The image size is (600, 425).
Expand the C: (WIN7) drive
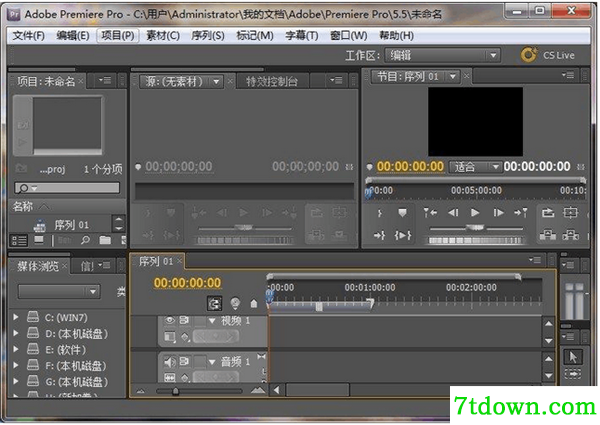click(16, 317)
